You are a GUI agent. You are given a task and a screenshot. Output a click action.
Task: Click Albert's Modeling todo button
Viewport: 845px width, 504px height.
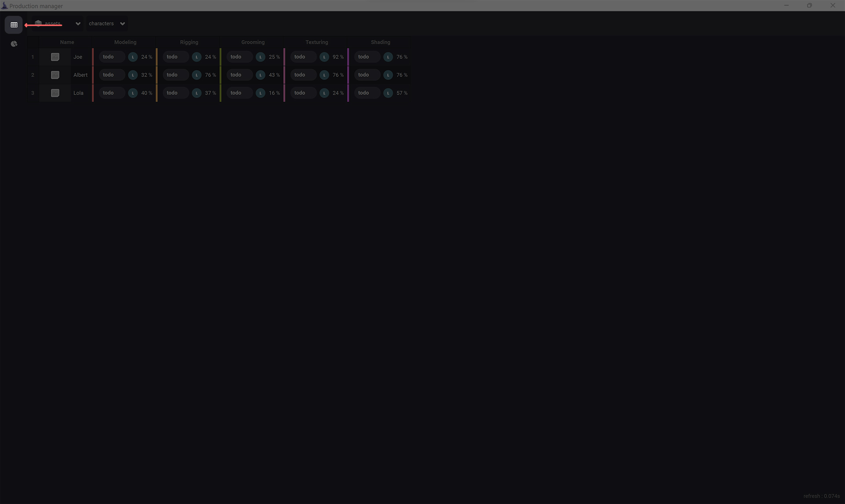pyautogui.click(x=112, y=75)
